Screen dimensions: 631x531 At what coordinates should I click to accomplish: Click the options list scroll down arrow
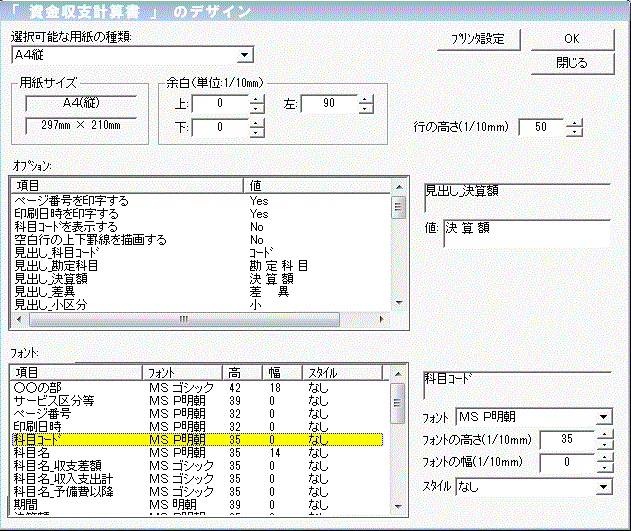tap(398, 303)
